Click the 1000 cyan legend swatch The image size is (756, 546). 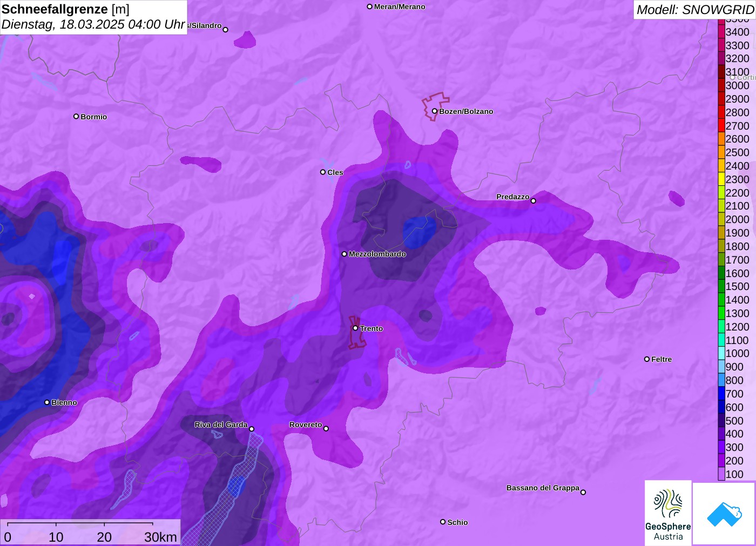(721, 353)
